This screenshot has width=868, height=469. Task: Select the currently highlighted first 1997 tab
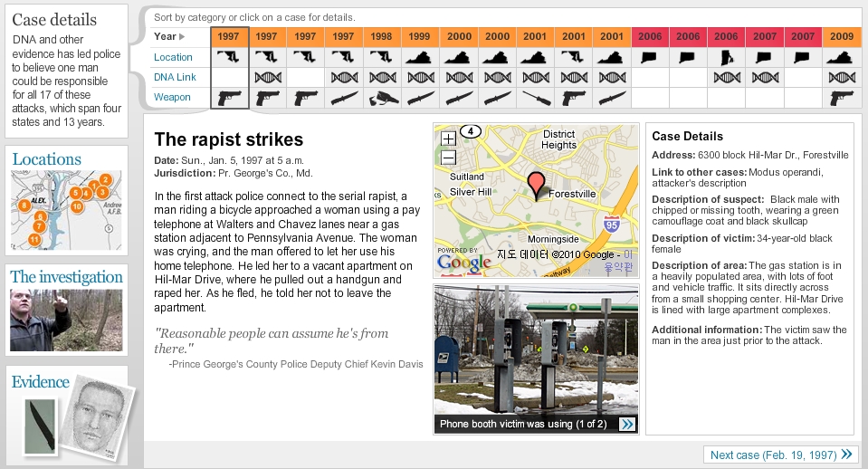point(229,36)
